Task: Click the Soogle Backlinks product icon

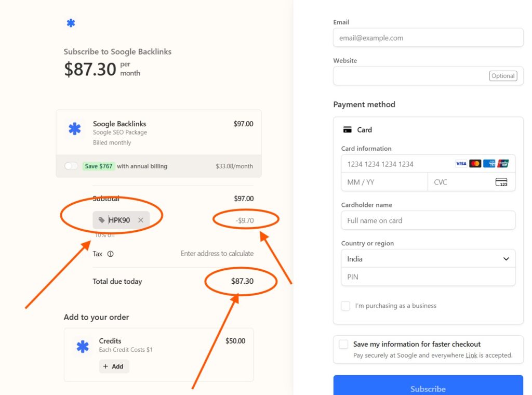Action: click(75, 129)
